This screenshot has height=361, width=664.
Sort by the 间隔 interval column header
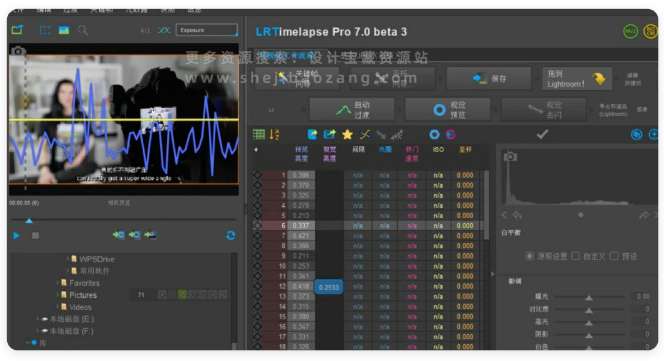pos(358,150)
